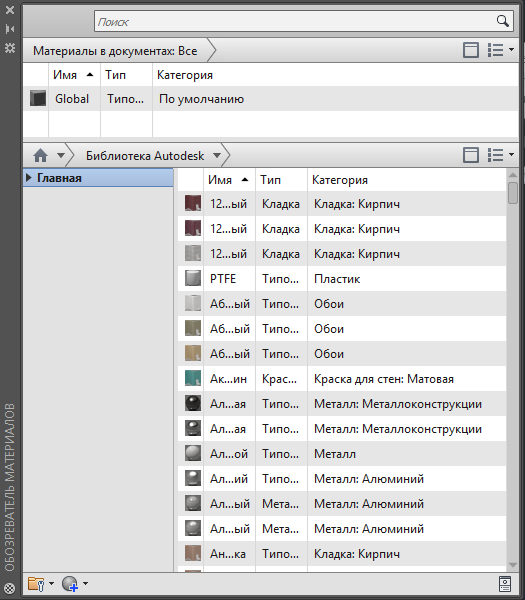This screenshot has height=600, width=525.
Task: Open document materials view options dropdown
Action: [x=500, y=50]
